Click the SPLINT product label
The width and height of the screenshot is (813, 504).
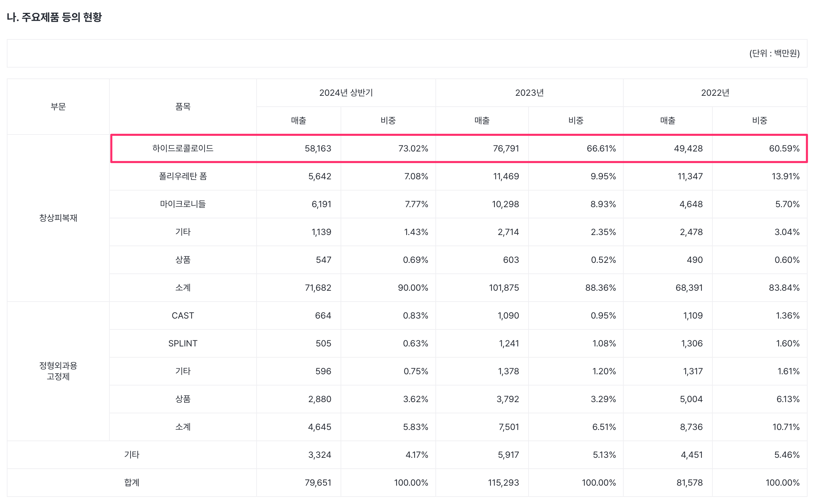[183, 343]
